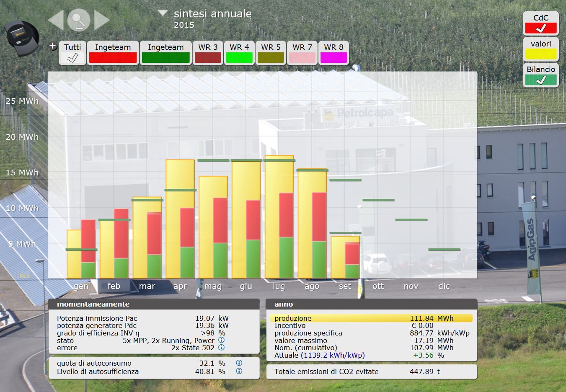Click the sintesi annuale title
Image resolution: width=566 pixels, height=392 pixels.
click(213, 13)
